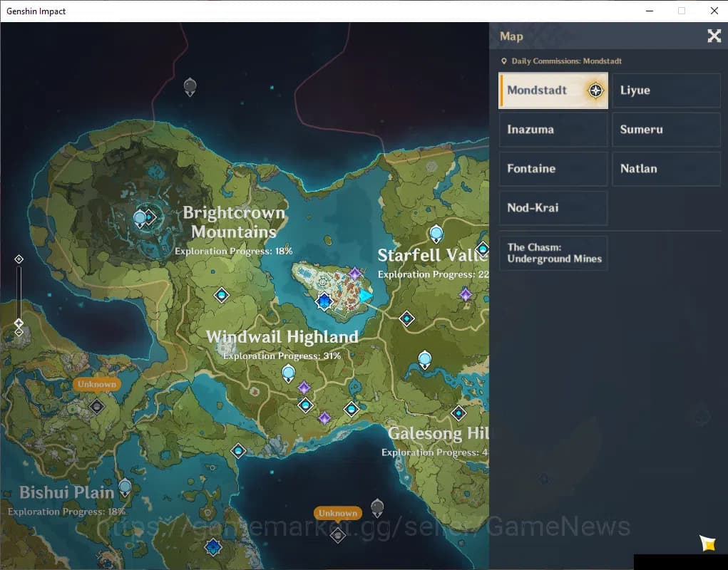Select purple domain below Starfell Valley progress text
Image resolution: width=728 pixels, height=570 pixels.
pyautogui.click(x=465, y=294)
